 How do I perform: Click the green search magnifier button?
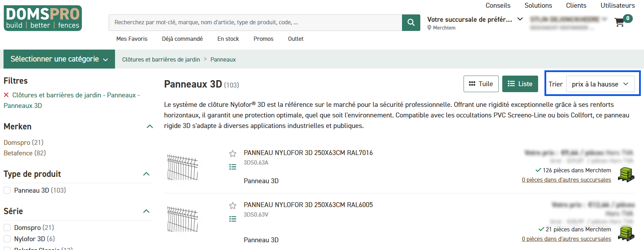pos(411,23)
